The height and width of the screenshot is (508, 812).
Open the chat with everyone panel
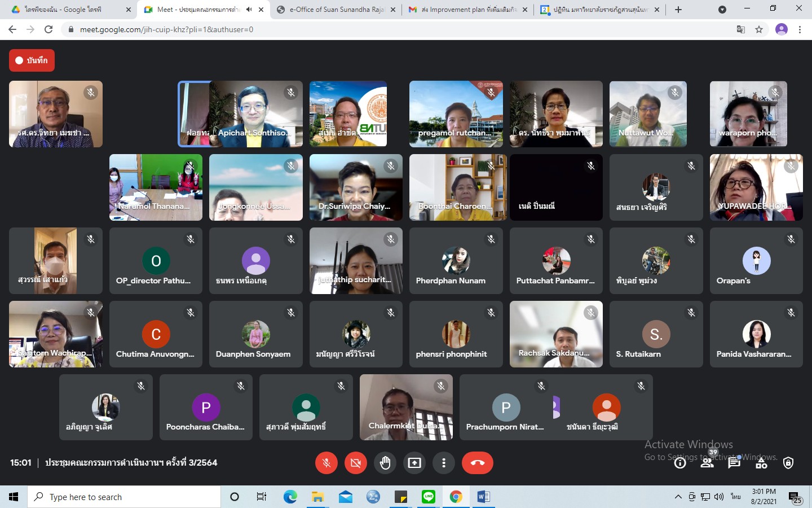pos(734,463)
